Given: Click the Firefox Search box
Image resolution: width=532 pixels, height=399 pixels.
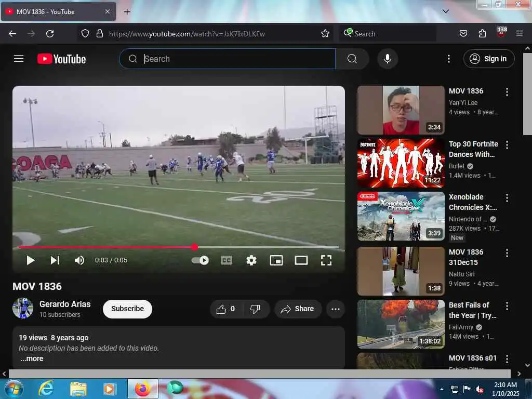Looking at the screenshot, I should click(388, 34).
